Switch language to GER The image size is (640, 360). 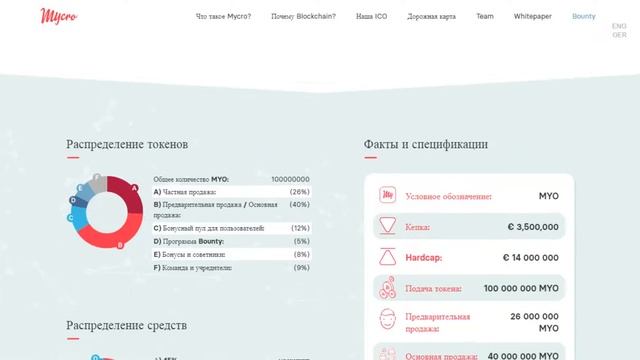click(x=619, y=35)
